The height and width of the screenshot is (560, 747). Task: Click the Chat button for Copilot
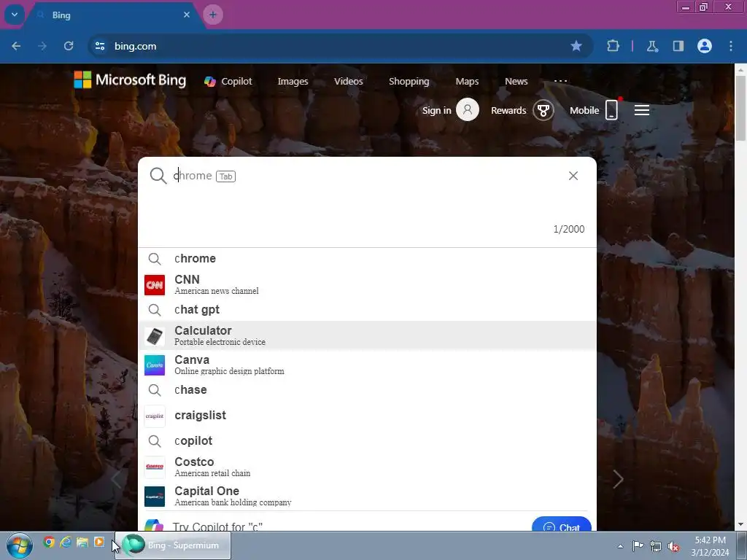click(562, 525)
